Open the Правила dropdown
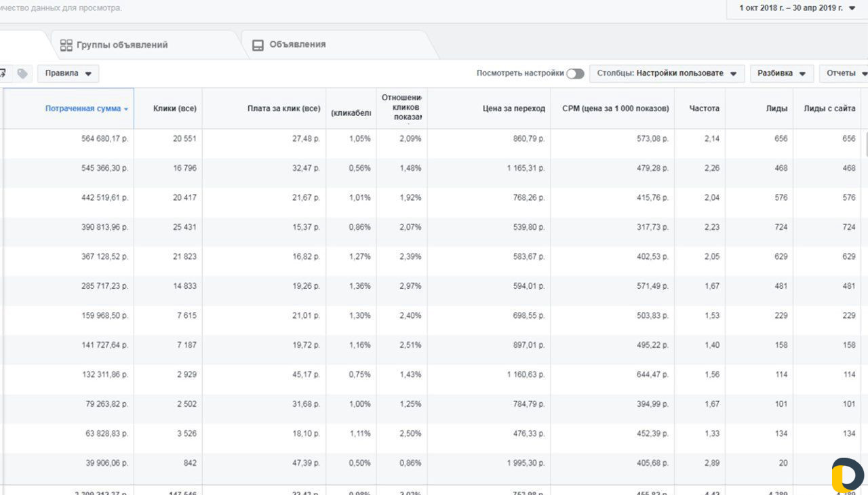The width and height of the screenshot is (868, 495). coord(68,73)
